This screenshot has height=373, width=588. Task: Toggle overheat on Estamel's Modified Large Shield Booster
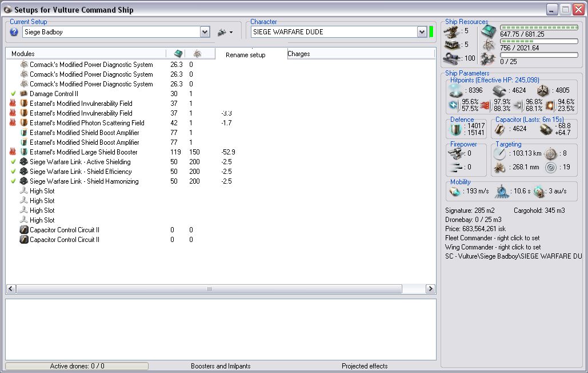click(x=13, y=152)
